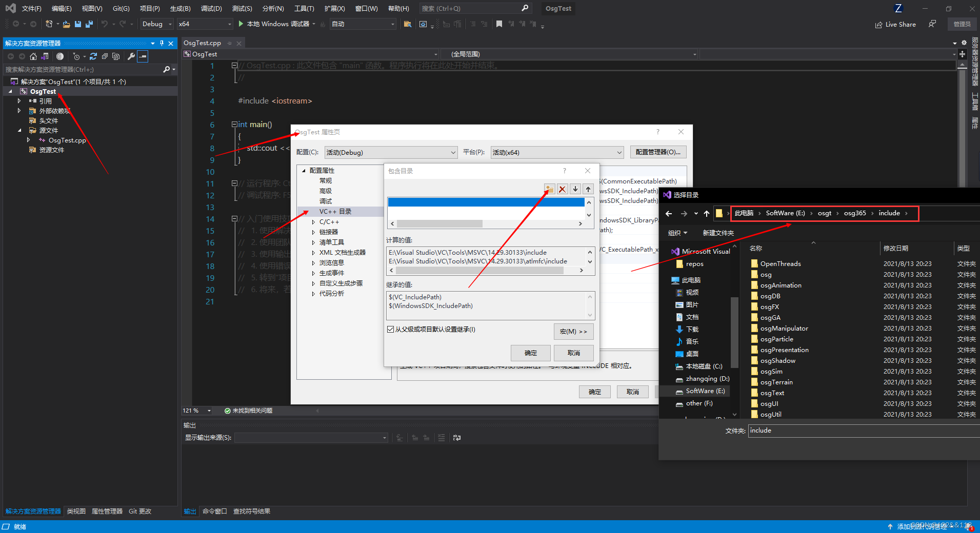Go up one folder level in 选择目录
Viewport: 980px width, 533px height.
click(x=707, y=214)
